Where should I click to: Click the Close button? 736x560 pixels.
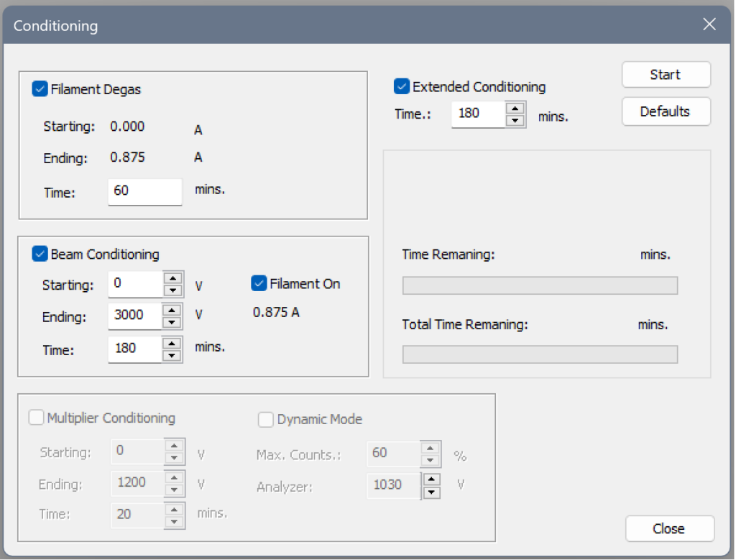coord(669,528)
